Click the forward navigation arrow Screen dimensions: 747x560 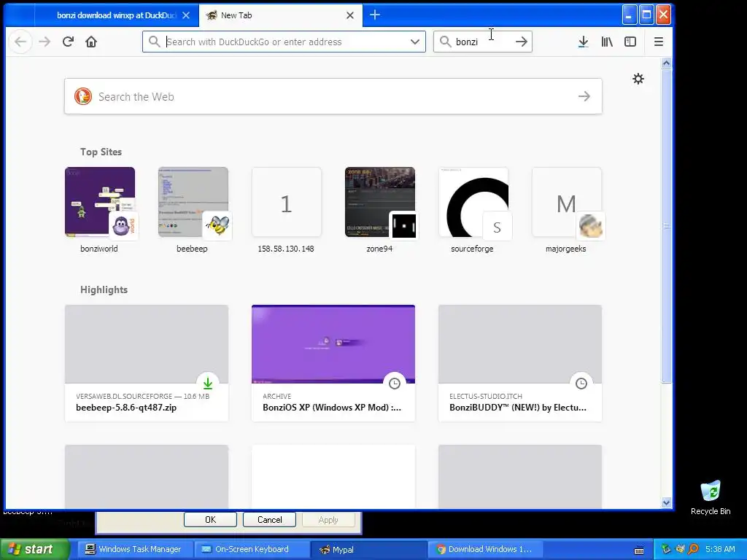(44, 42)
